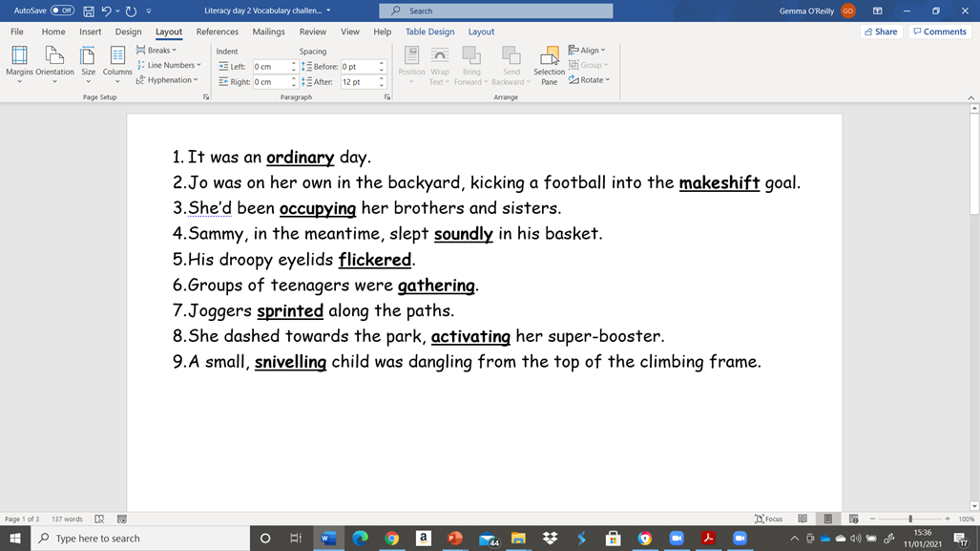The height and width of the screenshot is (551, 980).
Task: Click the Search box in title bar
Action: tap(495, 11)
